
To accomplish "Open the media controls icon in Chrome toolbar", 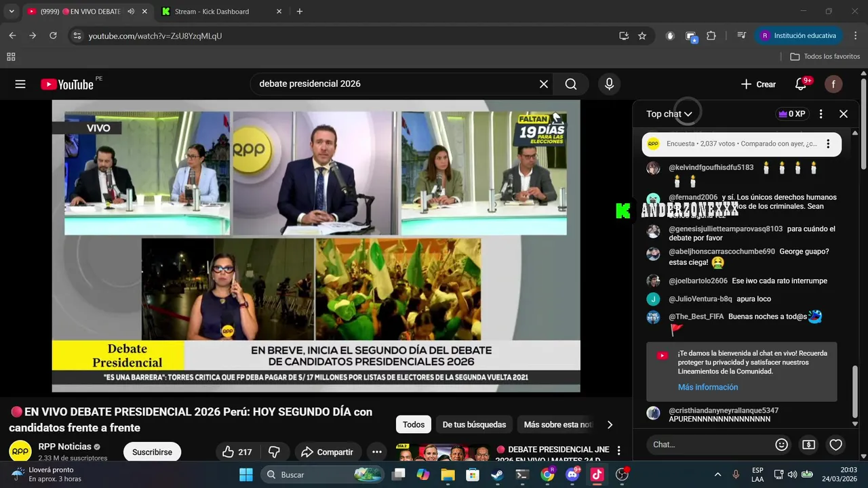I will click(741, 36).
